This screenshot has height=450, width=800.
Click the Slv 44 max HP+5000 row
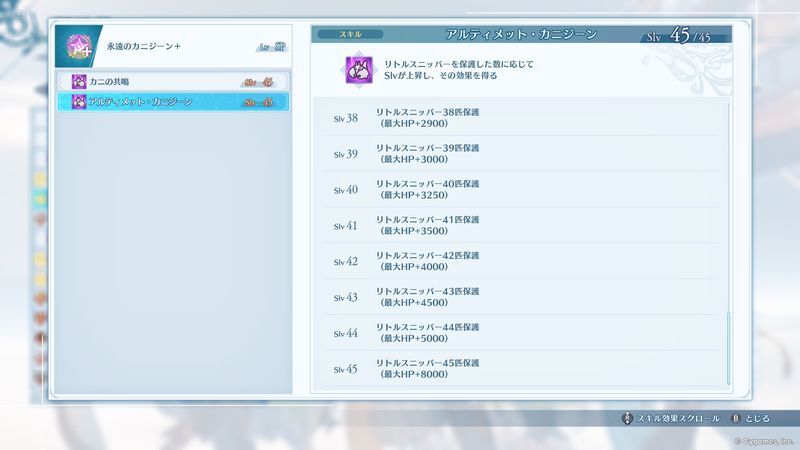coord(521,333)
